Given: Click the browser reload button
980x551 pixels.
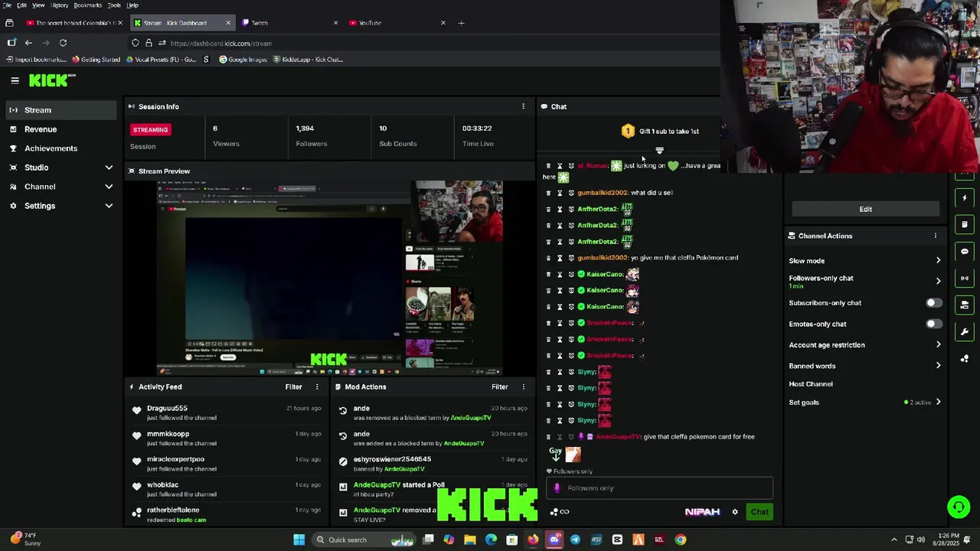Looking at the screenshot, I should (63, 43).
